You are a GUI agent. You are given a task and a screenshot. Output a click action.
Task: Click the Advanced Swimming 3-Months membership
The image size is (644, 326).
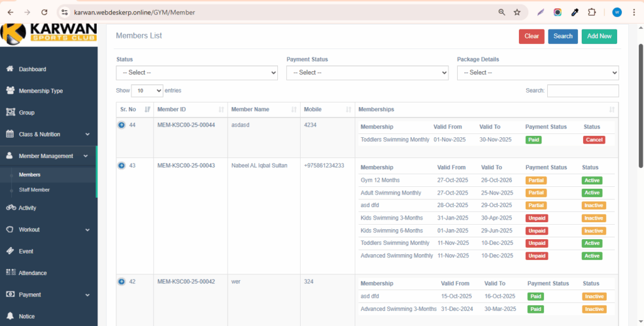(398, 309)
